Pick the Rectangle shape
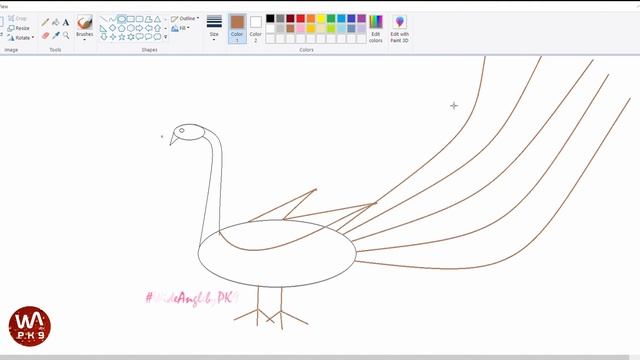This screenshot has height=360, width=640. [131, 19]
